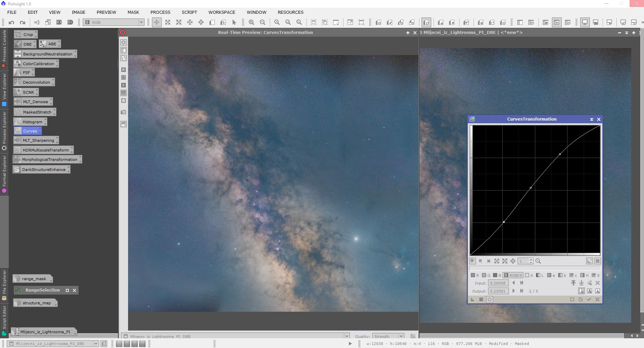644x348 pixels.
Task: Click the Zoom In magnifier in toolbar
Action: (251, 23)
